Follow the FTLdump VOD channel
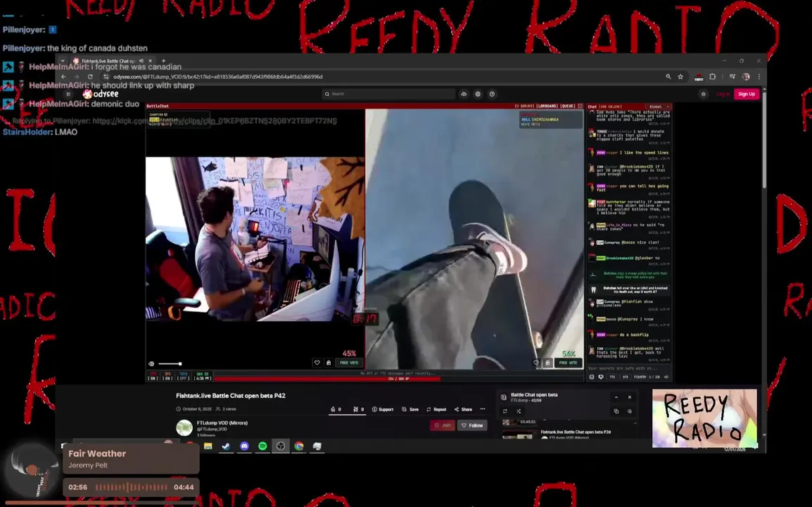Viewport: 812px width, 507px height. (472, 425)
